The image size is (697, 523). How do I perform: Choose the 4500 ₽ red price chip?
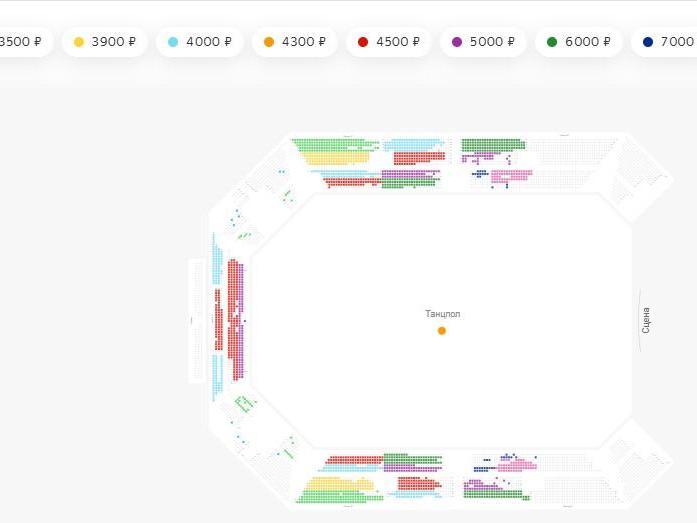pyautogui.click(x=389, y=42)
